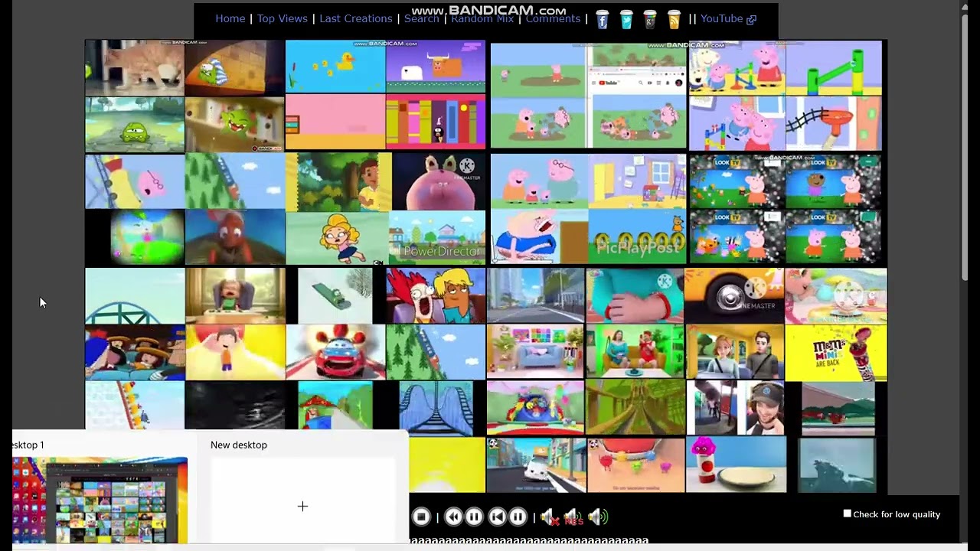Click the orange funnel track video tile
The image size is (980, 551).
834,123
